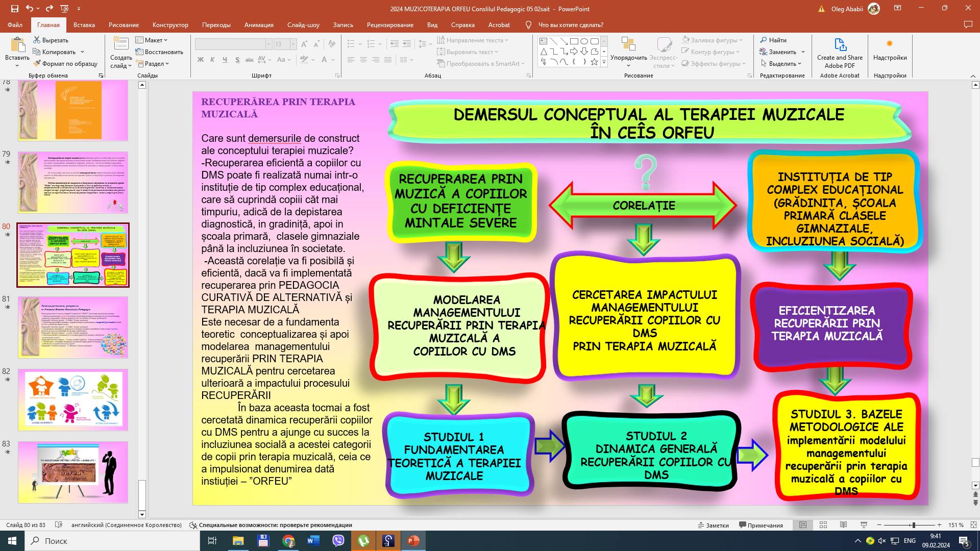
Task: Toggle normal view button in status bar
Action: point(803,525)
